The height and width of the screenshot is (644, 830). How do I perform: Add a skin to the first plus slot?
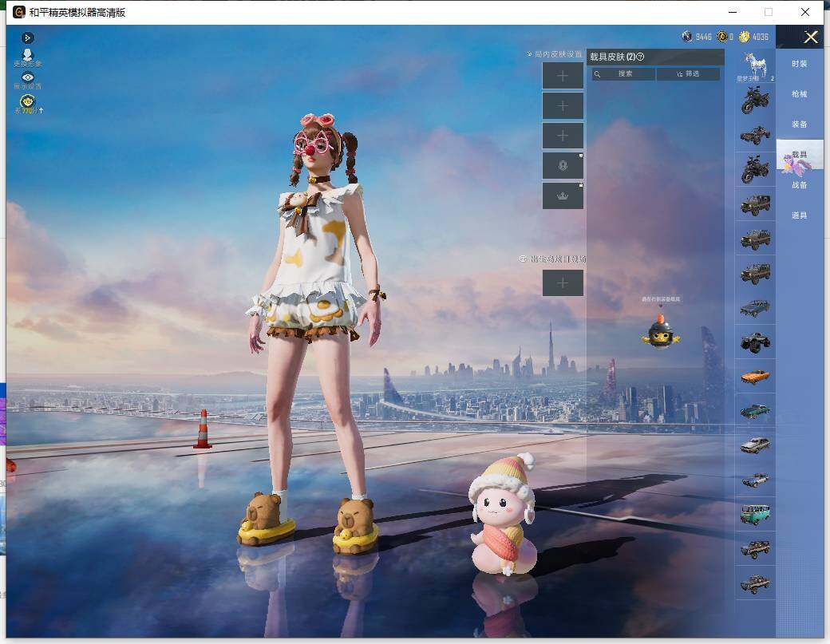pyautogui.click(x=563, y=76)
